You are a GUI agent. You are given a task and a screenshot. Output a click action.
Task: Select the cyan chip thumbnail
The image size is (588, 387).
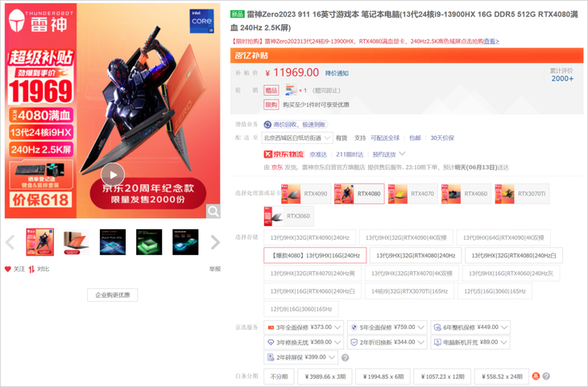click(185, 242)
